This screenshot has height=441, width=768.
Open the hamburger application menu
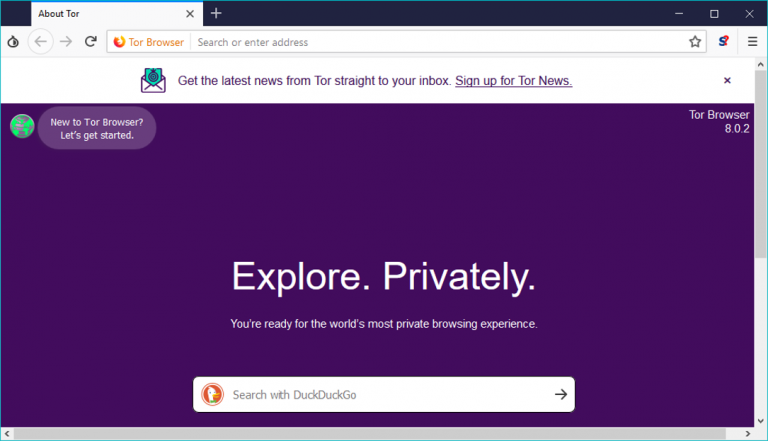pos(752,42)
